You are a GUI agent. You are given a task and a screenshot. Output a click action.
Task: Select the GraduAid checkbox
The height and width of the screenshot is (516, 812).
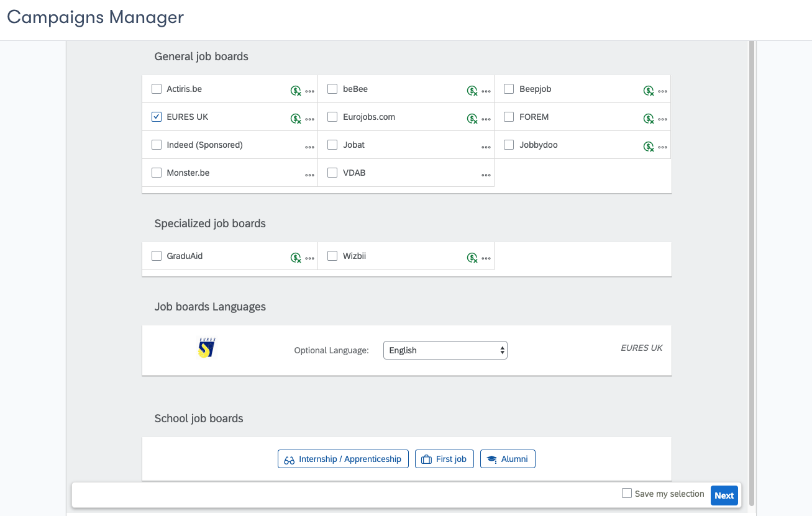point(157,256)
